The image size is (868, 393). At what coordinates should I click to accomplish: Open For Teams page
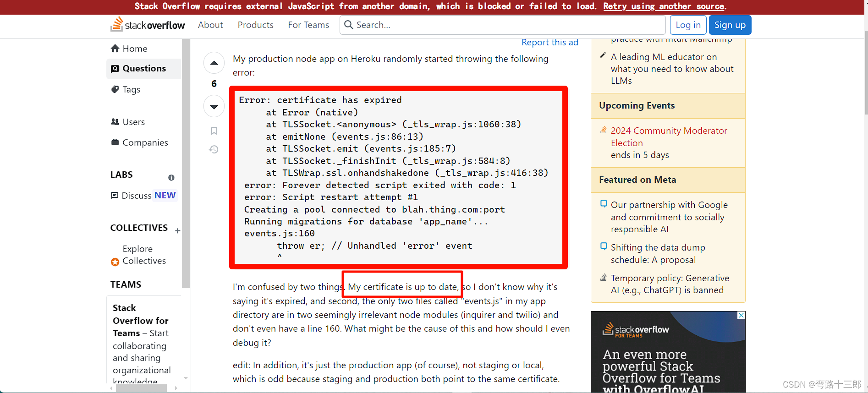308,25
